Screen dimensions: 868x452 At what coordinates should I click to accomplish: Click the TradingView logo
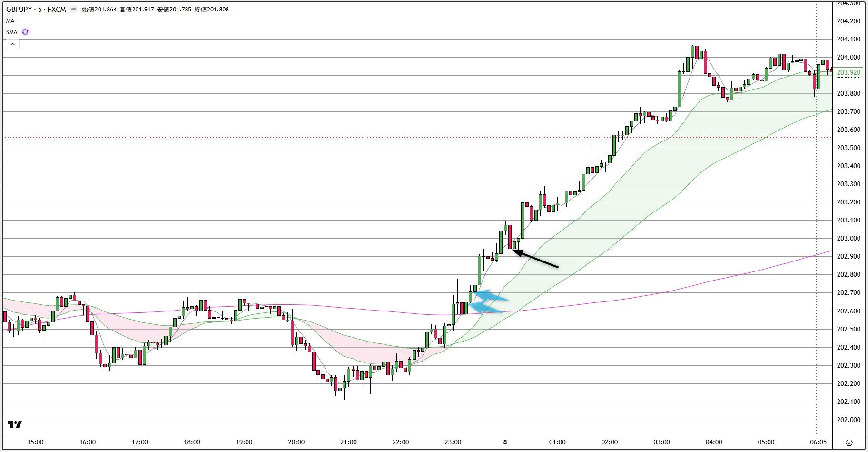[x=15, y=425]
